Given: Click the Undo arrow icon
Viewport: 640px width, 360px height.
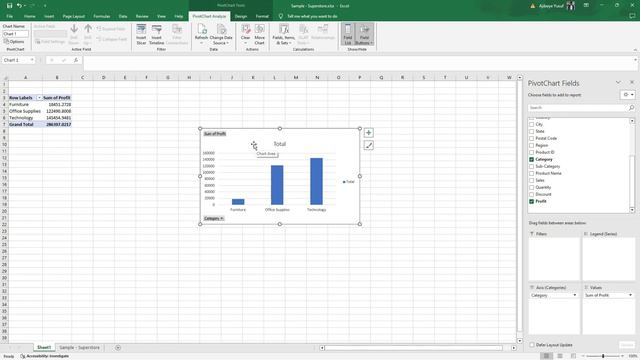Looking at the screenshot, I should (19, 6).
